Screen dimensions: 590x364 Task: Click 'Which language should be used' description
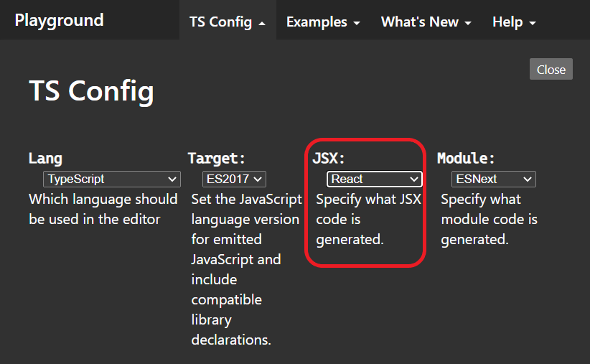click(x=103, y=210)
